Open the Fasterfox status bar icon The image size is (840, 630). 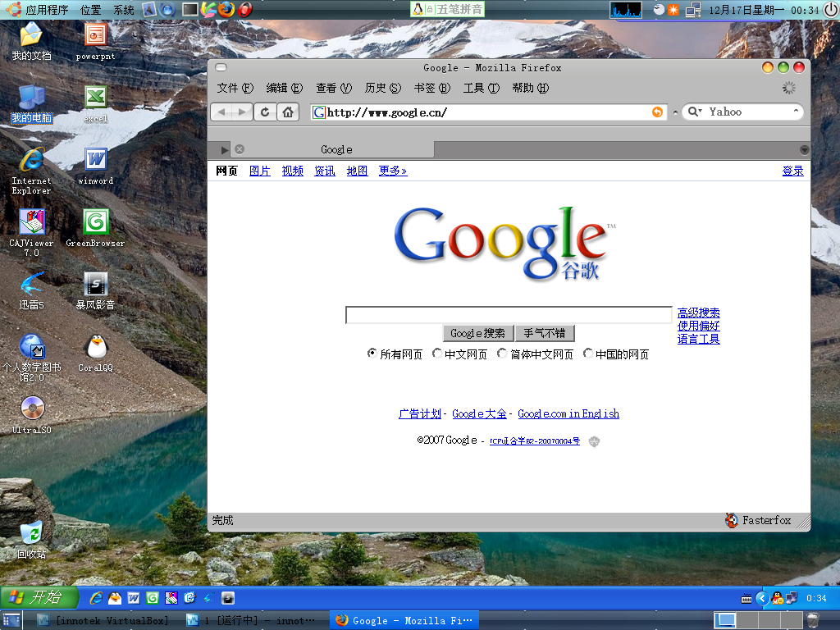[x=731, y=520]
